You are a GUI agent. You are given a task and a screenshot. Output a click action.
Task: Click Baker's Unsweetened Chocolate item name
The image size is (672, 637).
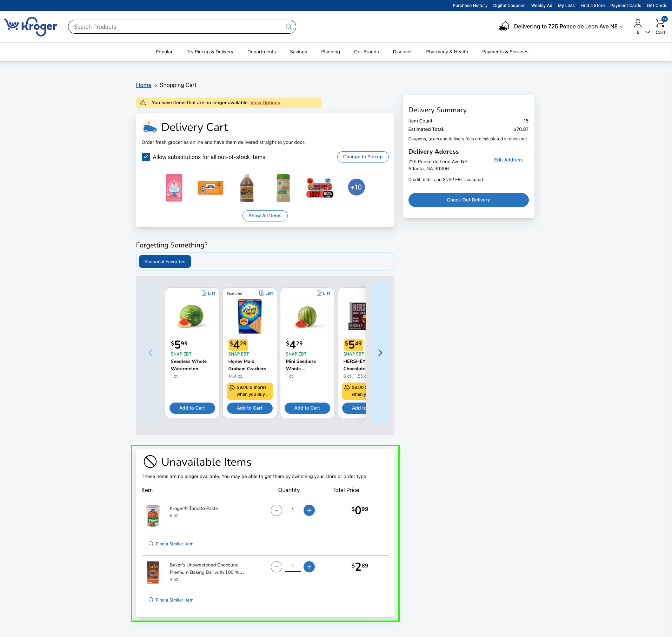click(207, 569)
